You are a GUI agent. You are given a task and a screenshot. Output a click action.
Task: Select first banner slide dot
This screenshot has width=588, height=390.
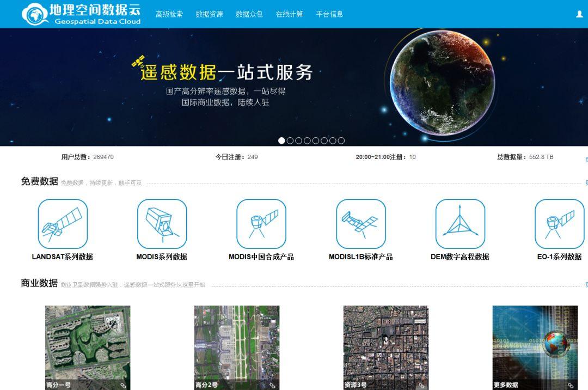281,141
